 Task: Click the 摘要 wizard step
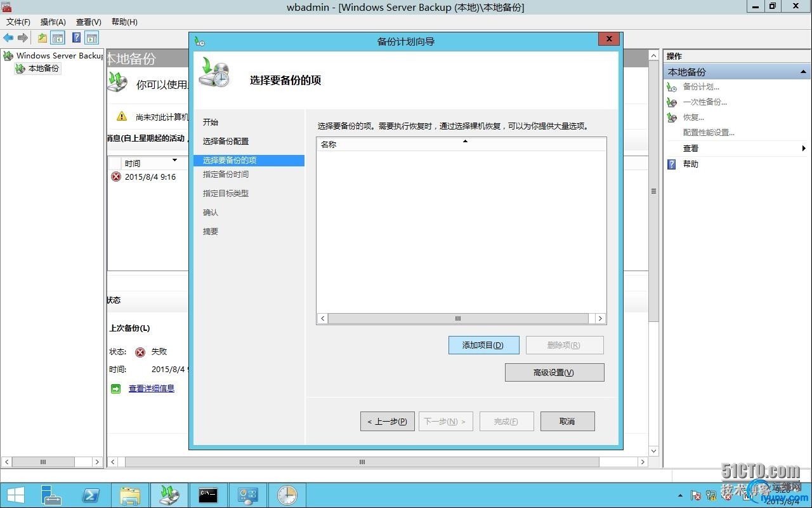pos(211,232)
